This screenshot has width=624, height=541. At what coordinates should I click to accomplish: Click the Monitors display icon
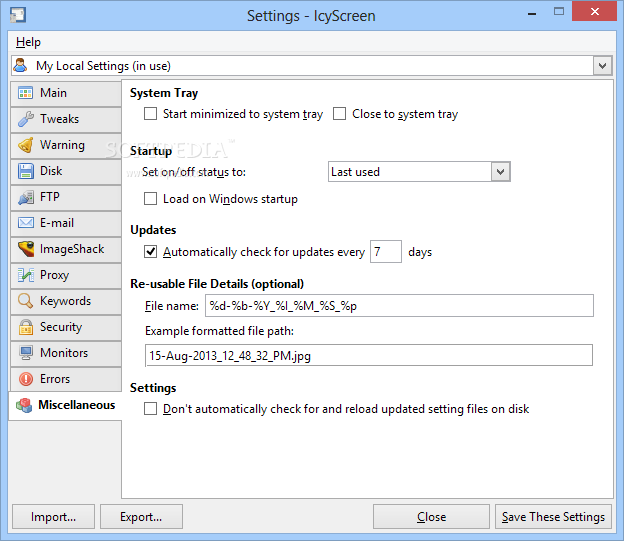(x=26, y=353)
